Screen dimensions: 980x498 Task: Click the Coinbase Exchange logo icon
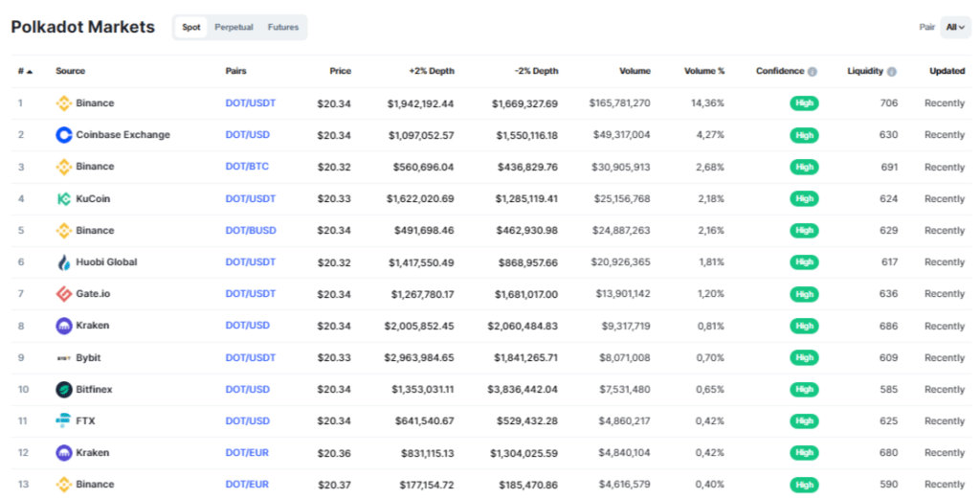64,135
